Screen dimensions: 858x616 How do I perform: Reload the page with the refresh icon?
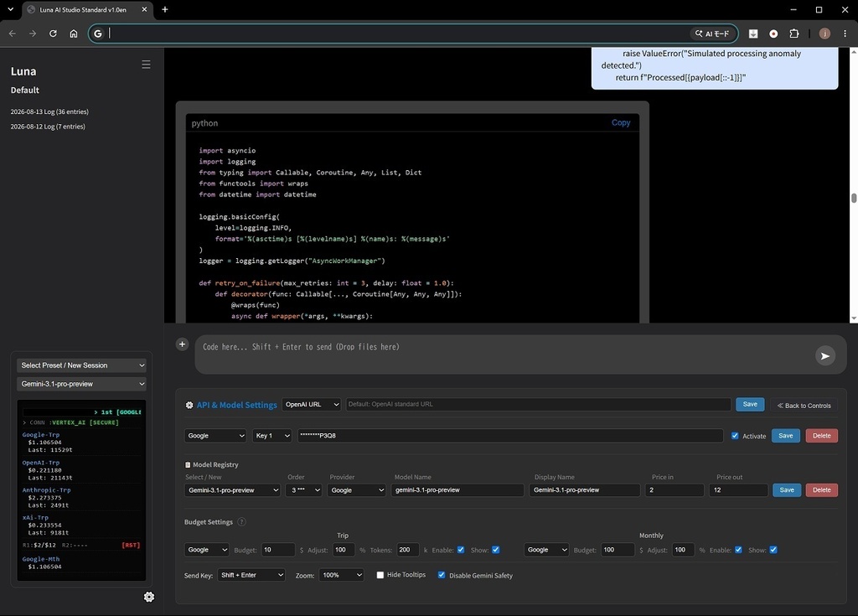[53, 34]
